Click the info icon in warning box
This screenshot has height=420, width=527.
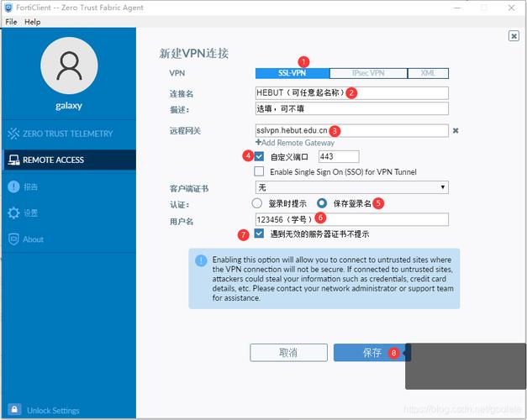[201, 260]
